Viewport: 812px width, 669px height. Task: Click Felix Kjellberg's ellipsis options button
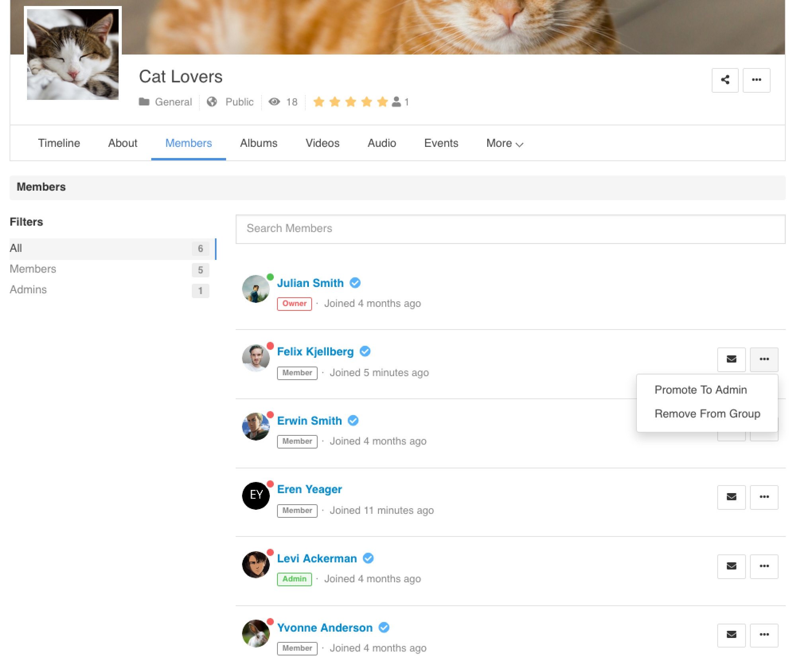[x=764, y=359]
